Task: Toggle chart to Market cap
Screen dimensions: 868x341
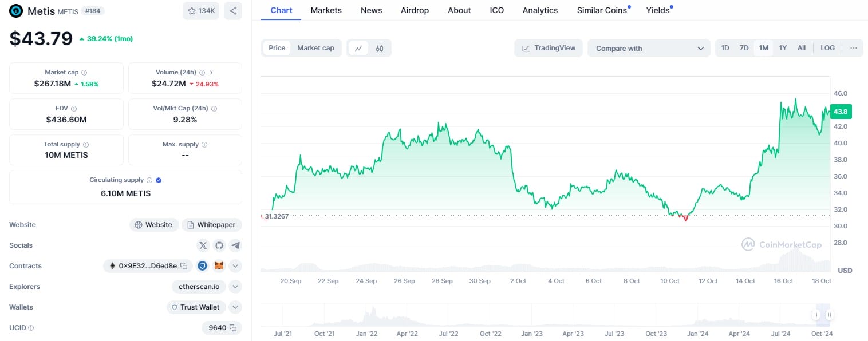Action: [x=315, y=48]
